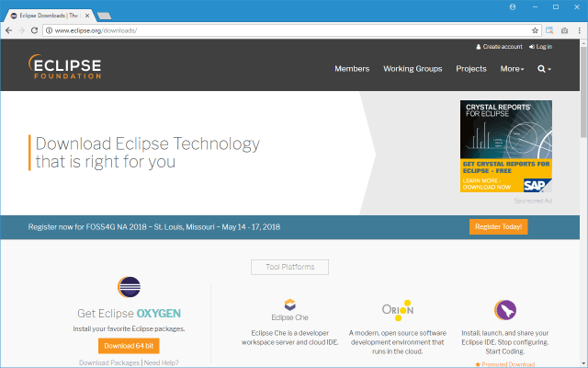Click the Register Today! button
The image size is (588, 368).
498,227
